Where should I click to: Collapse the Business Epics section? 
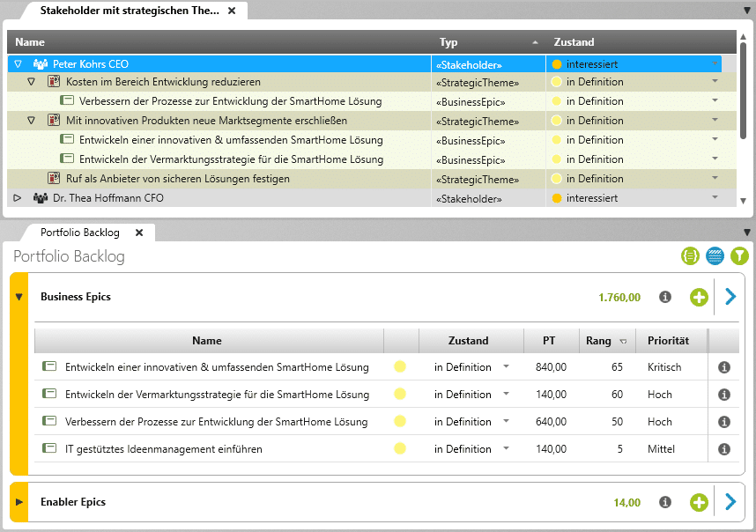(19, 298)
